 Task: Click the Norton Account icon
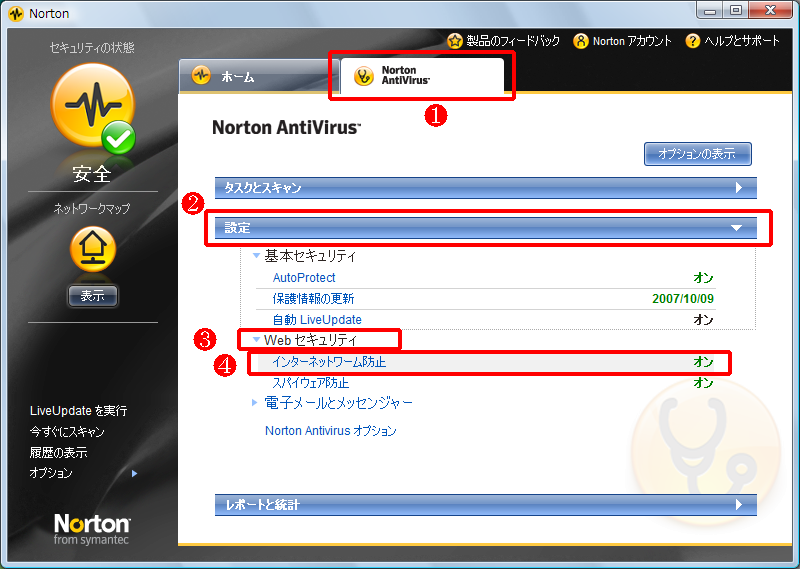point(581,41)
